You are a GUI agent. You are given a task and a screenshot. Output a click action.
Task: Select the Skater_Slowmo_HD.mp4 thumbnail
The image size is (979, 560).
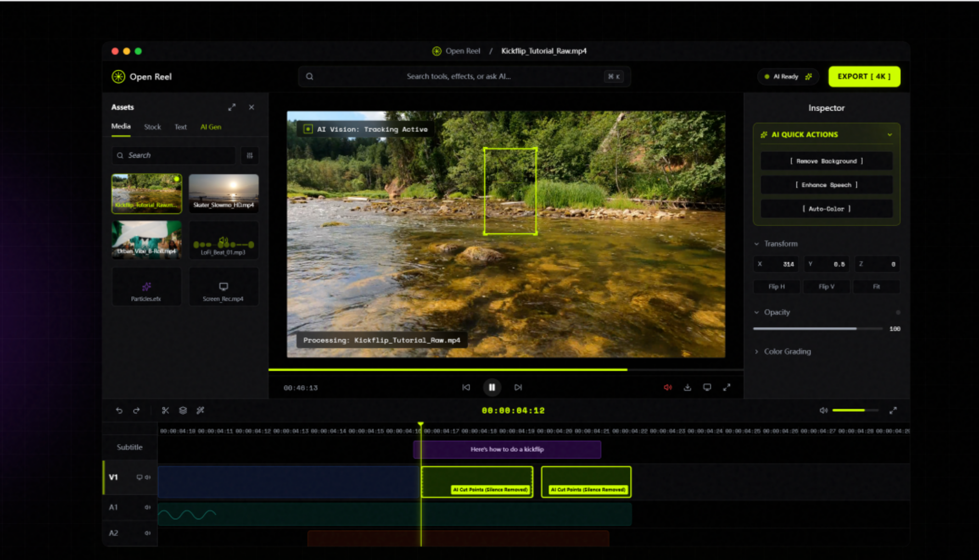pos(224,194)
